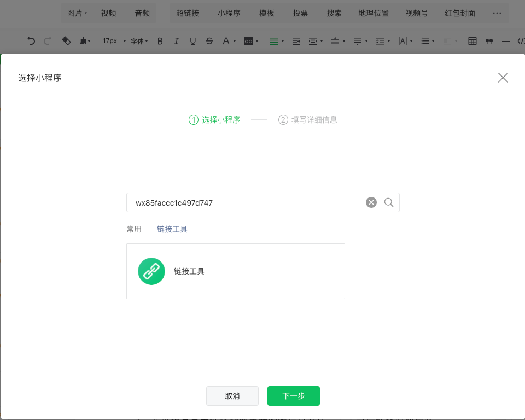Click the 超链接 insert option
Viewport: 525px width, 420px height.
[x=188, y=13]
